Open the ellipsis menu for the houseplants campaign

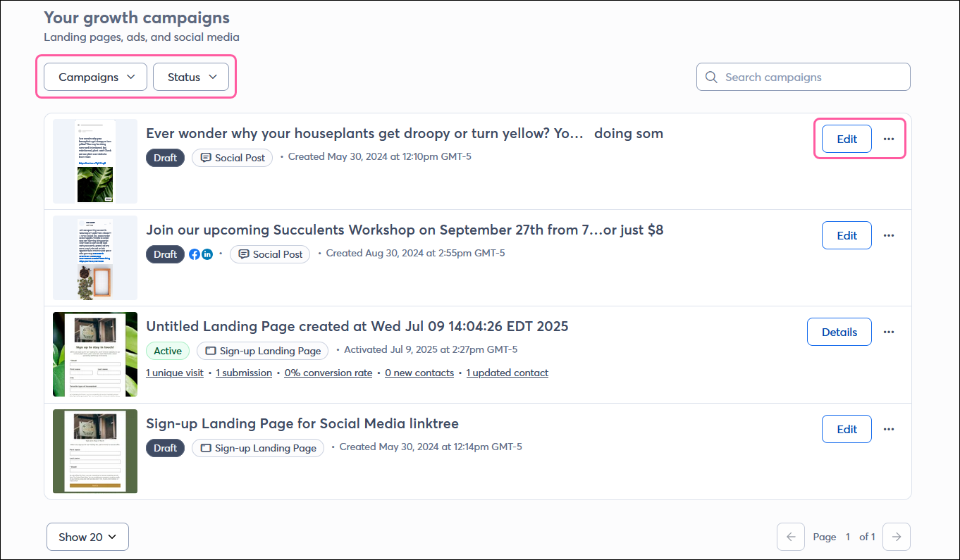pos(889,139)
